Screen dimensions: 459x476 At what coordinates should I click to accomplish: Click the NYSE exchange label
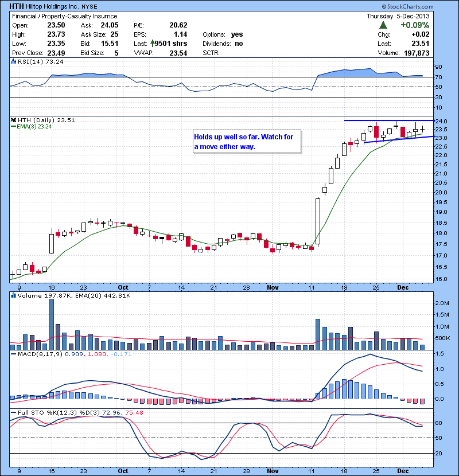(x=90, y=7)
